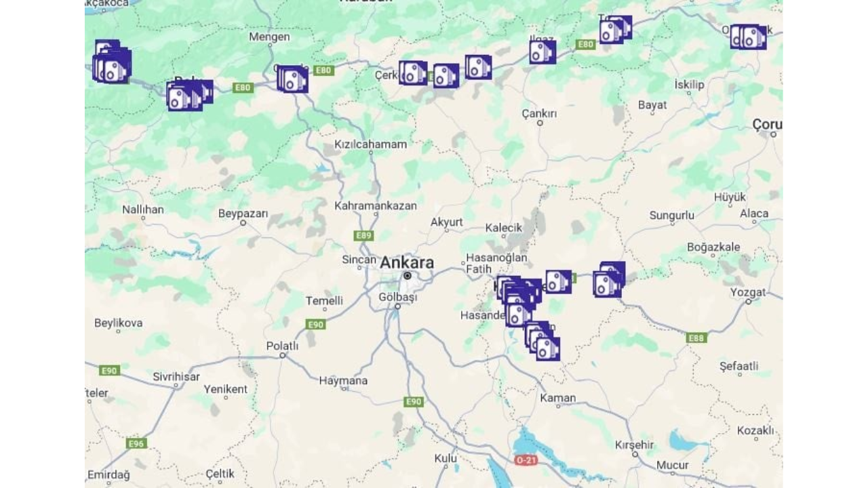Image resolution: width=868 pixels, height=488 pixels.
Task: Click the Yozgat city label
Action: 748,292
